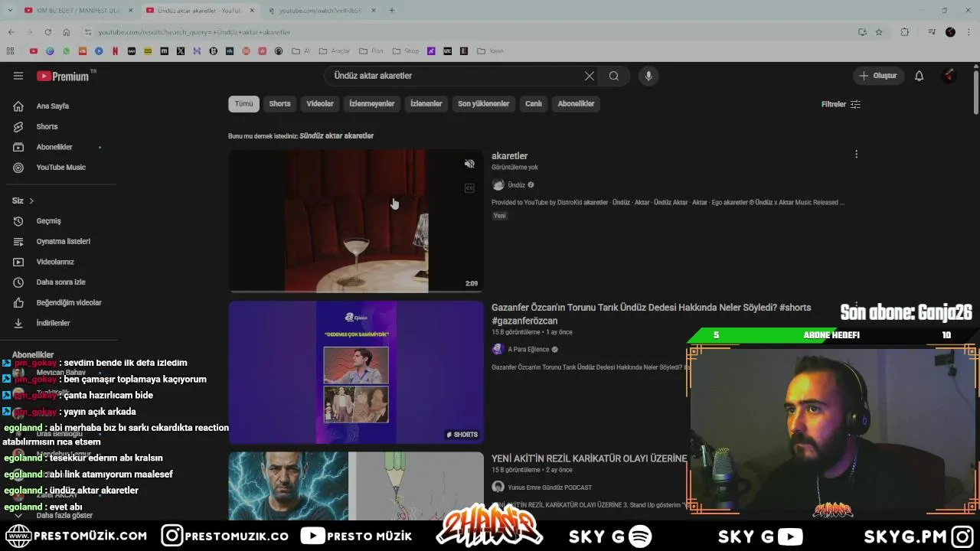Open the Gazanfer Özcan'ın Torunu shorts title

(651, 314)
